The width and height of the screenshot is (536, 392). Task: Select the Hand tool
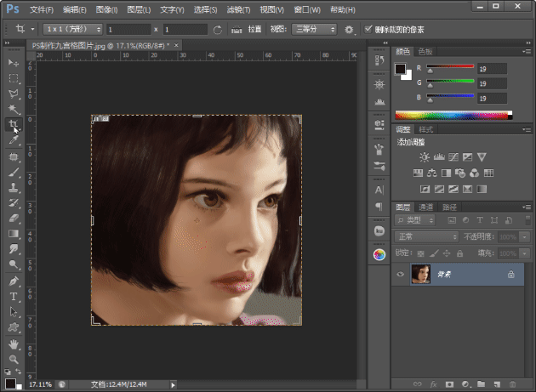pos(14,344)
